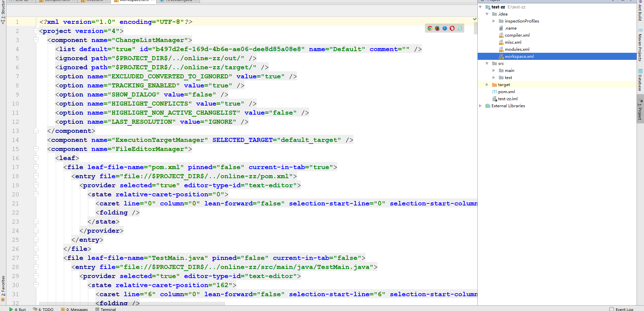Click the misc.xml file icon in tree

501,42
